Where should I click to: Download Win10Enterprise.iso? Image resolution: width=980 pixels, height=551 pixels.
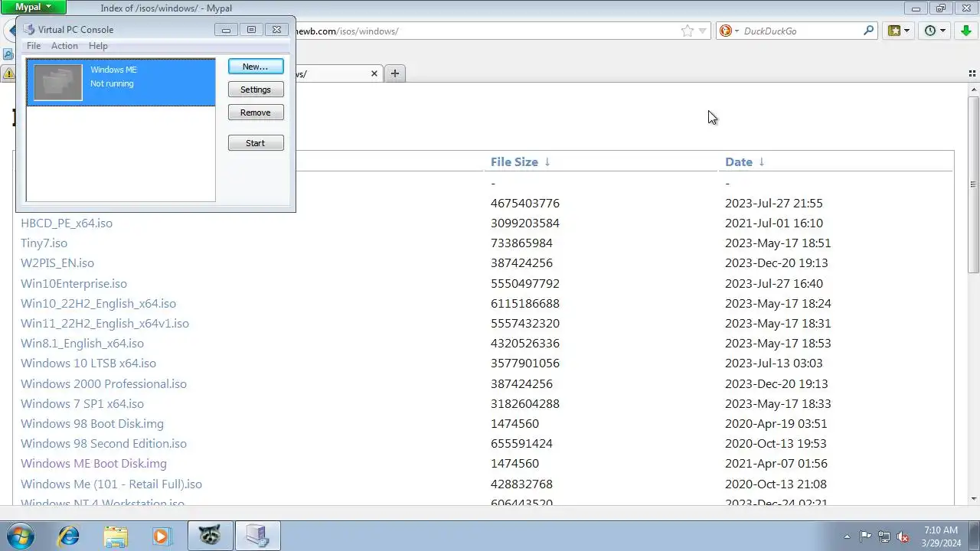coord(73,283)
